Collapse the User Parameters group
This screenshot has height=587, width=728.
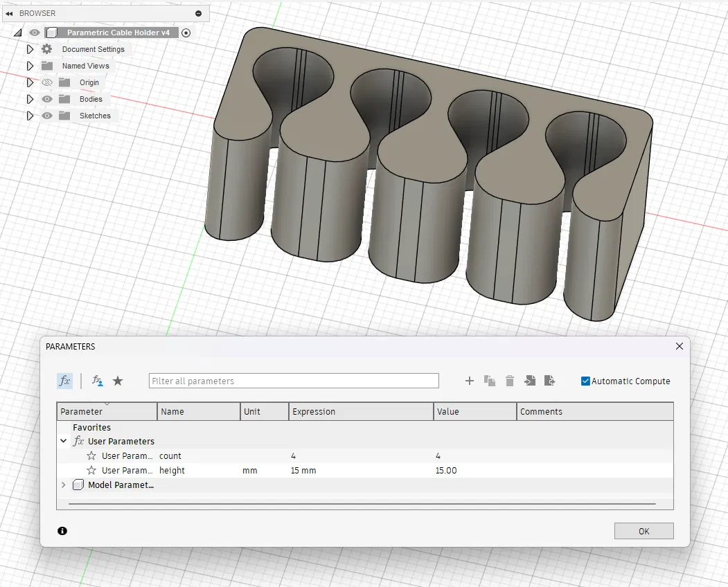[x=64, y=442]
